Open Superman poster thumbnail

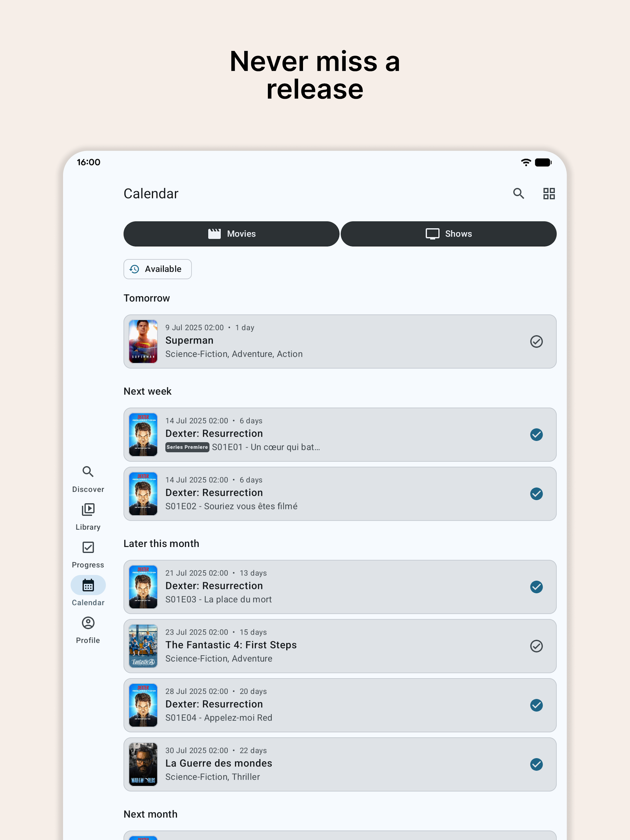(x=143, y=341)
